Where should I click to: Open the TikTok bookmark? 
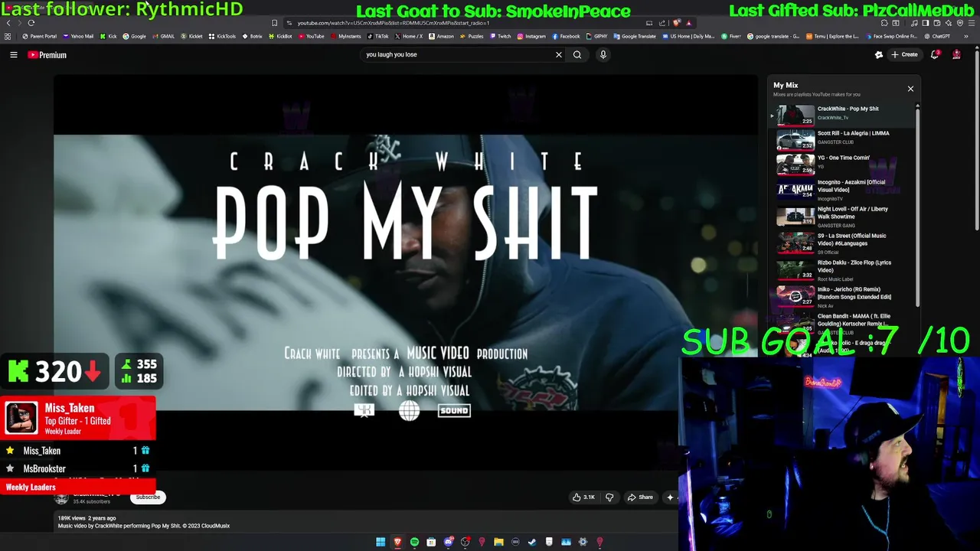[x=377, y=36]
